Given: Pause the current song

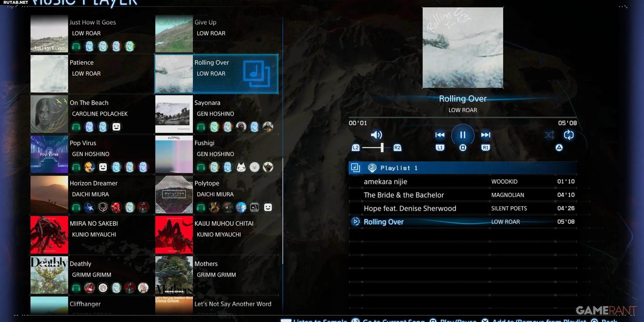Looking at the screenshot, I should coord(463,135).
